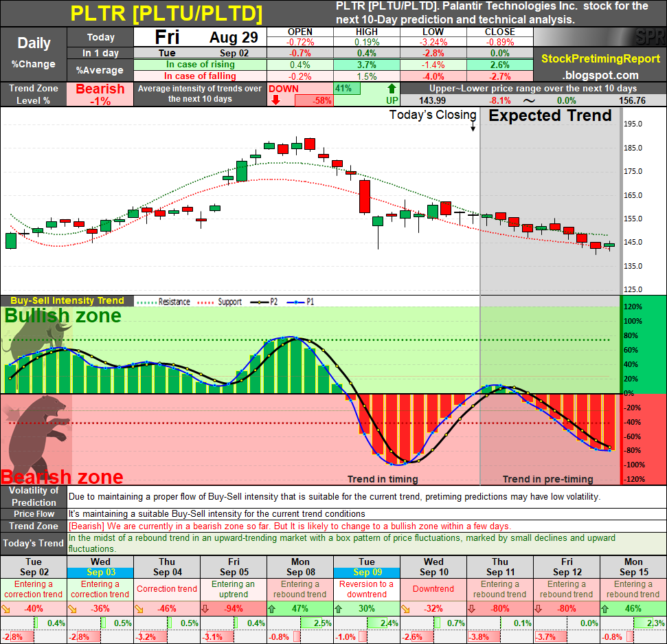Click the diagonal arrow beside -46% for Sep 04
The width and height of the screenshot is (667, 644).
(x=139, y=609)
